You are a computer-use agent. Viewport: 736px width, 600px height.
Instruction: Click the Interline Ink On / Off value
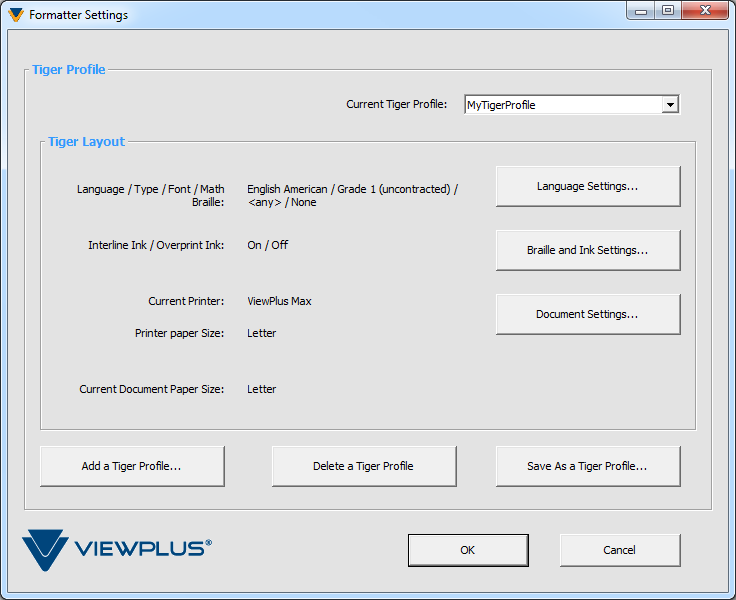tap(268, 245)
